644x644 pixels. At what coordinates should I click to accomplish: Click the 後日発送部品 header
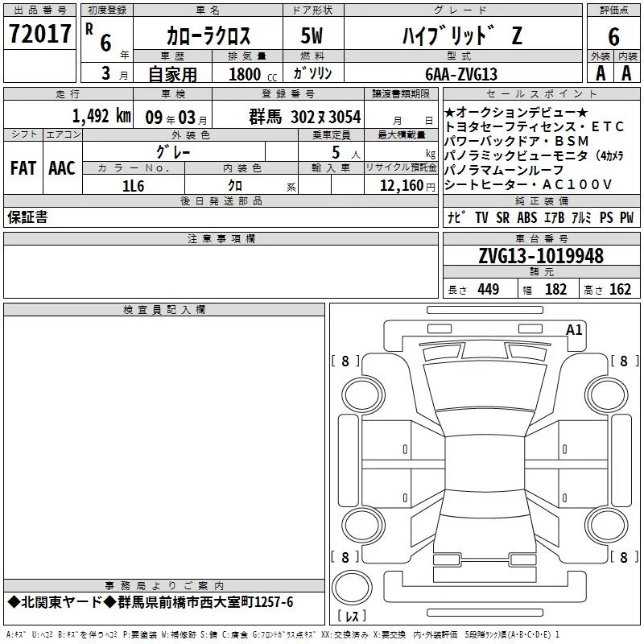point(221,200)
